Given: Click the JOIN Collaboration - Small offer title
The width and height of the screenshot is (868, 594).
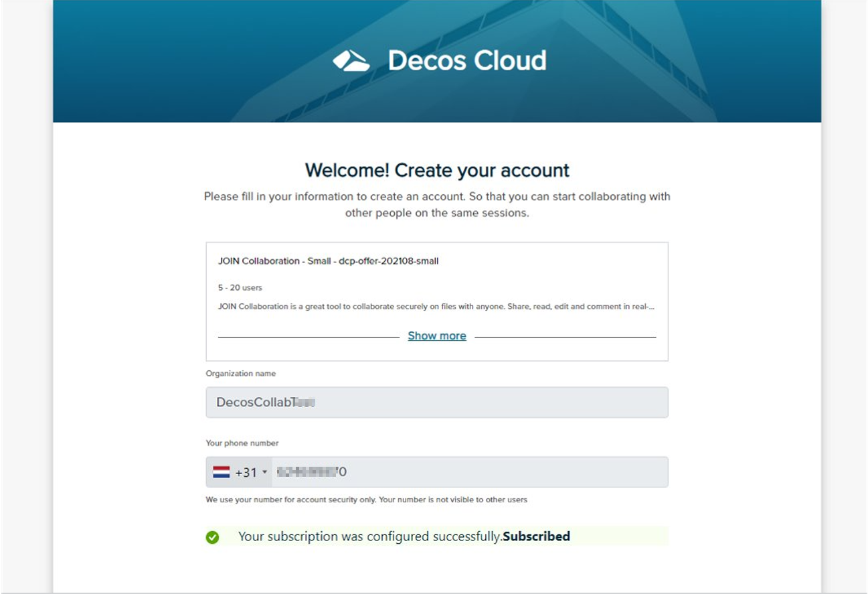Looking at the screenshot, I should point(328,261).
